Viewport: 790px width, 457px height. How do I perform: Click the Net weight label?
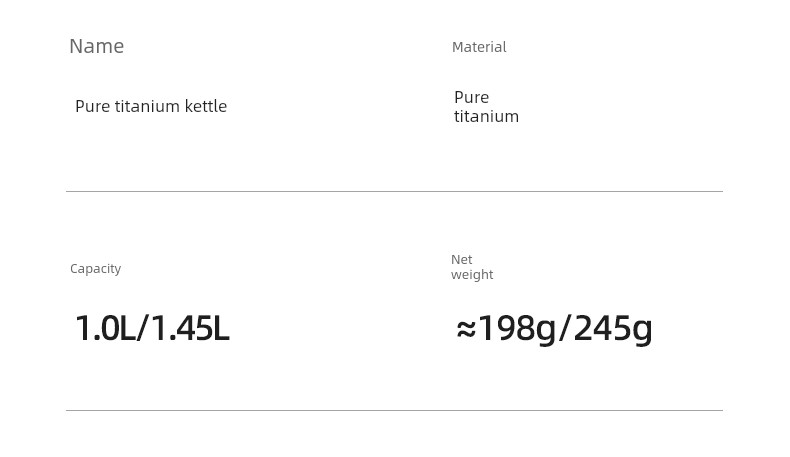coord(472,267)
